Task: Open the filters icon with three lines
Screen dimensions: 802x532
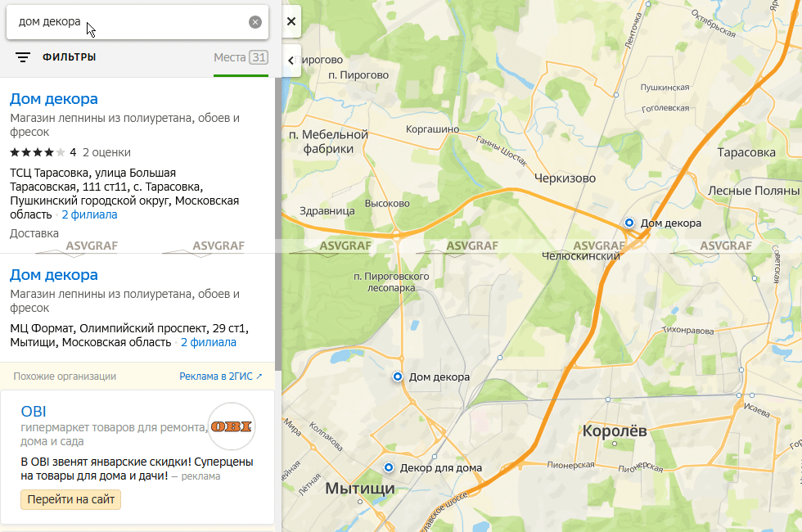Action: point(23,57)
